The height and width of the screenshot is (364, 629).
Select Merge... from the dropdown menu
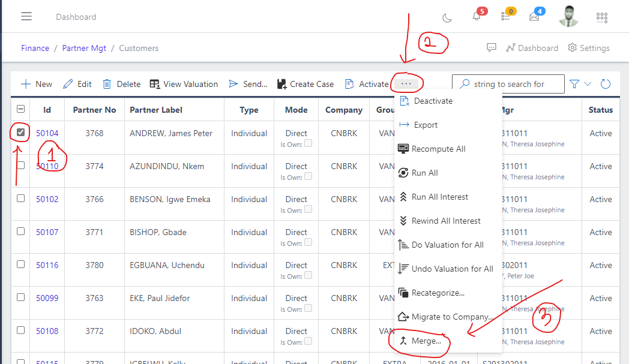coord(426,341)
